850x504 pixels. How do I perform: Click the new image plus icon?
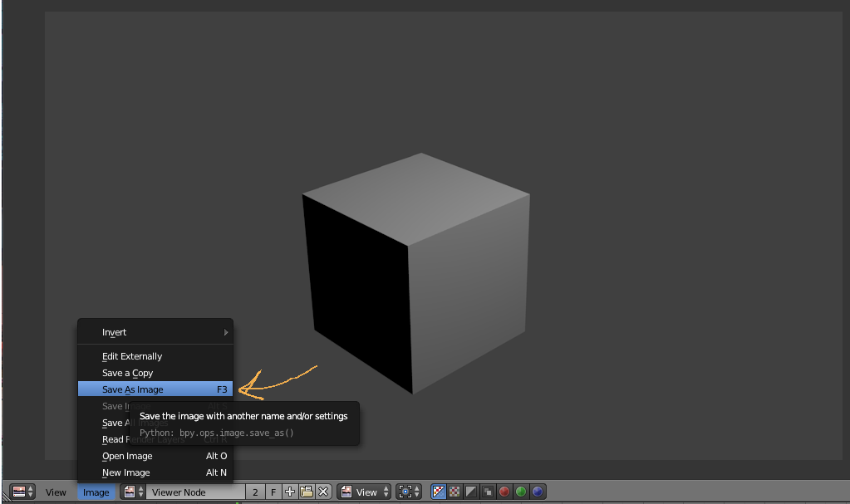[x=289, y=492]
